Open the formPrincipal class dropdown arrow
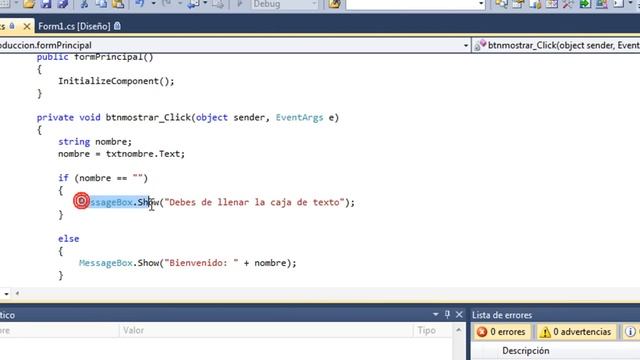 [465, 45]
